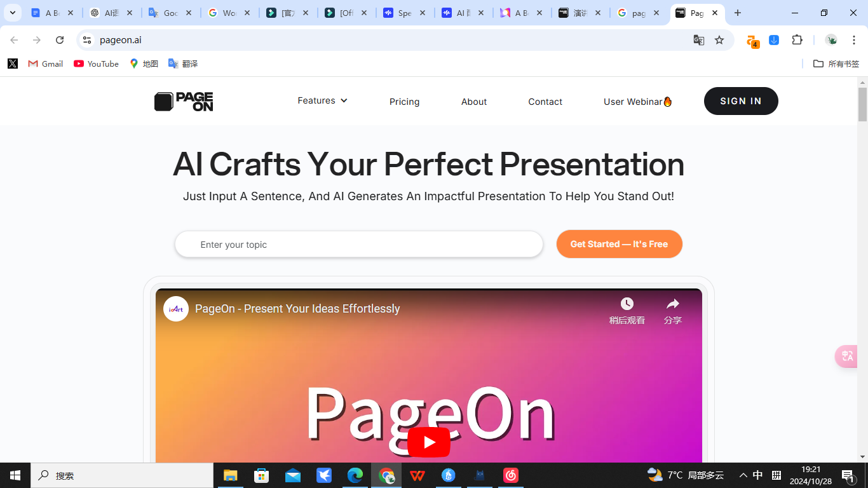Open WPS Office from the taskbar

[x=417, y=475]
